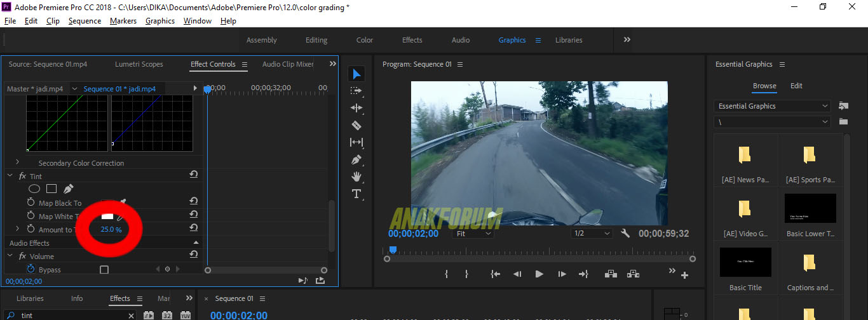Click the Lift button
The image size is (868, 320).
click(611, 274)
